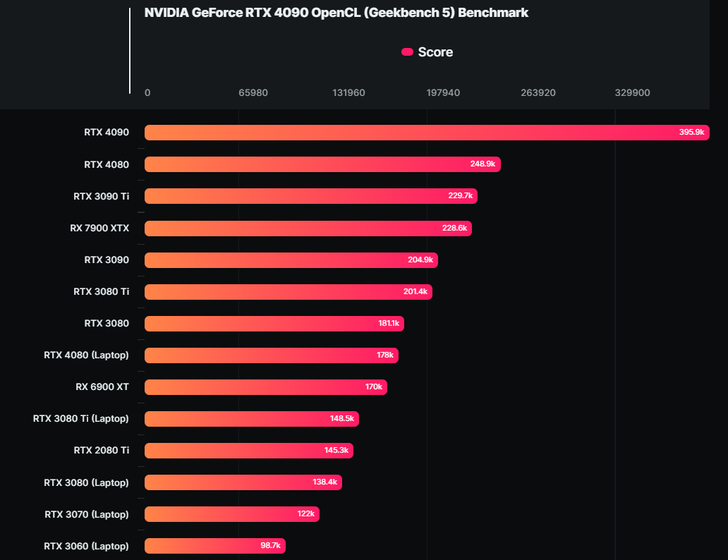This screenshot has height=560, width=728.
Task: Click the RX 7900 XTX label
Action: [x=99, y=228]
